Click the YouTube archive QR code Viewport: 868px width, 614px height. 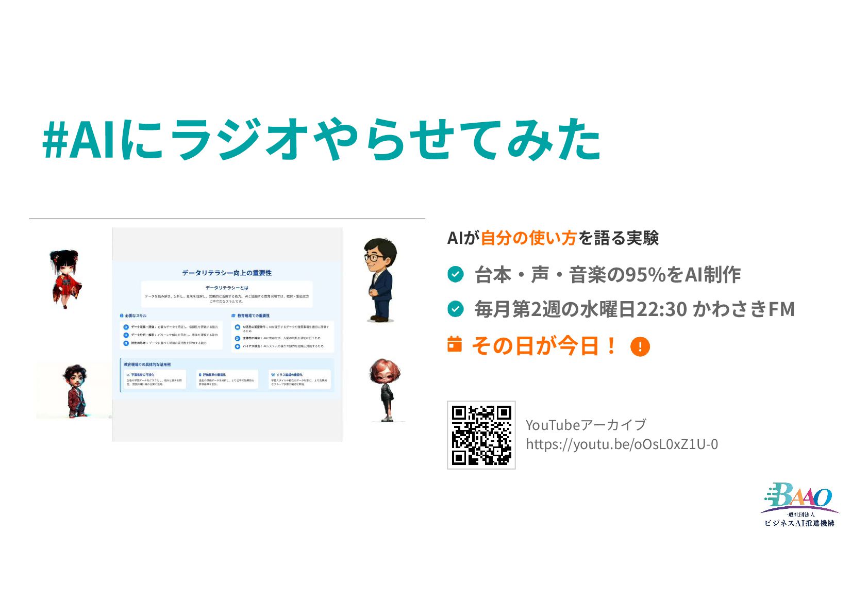coord(481,435)
